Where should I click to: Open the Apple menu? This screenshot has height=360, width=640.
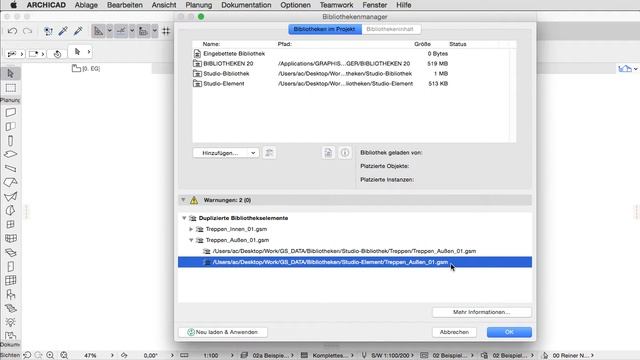coord(13,5)
